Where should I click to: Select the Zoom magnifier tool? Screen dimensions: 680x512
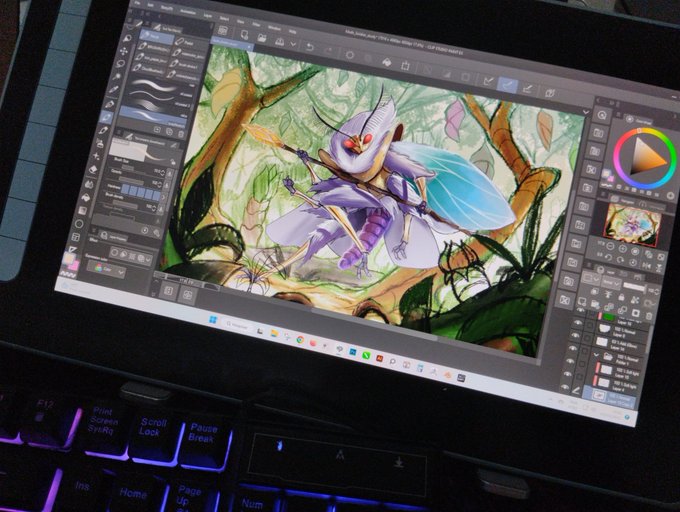click(x=128, y=39)
